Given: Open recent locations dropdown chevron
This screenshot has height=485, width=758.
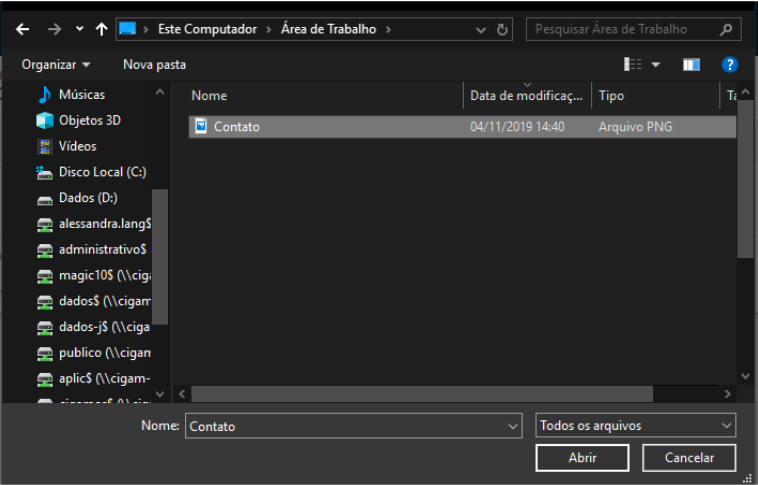Looking at the screenshot, I should pyautogui.click(x=80, y=29).
